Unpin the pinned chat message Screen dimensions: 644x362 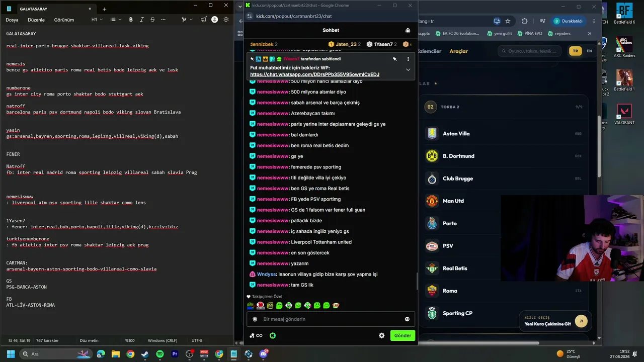coord(394,59)
